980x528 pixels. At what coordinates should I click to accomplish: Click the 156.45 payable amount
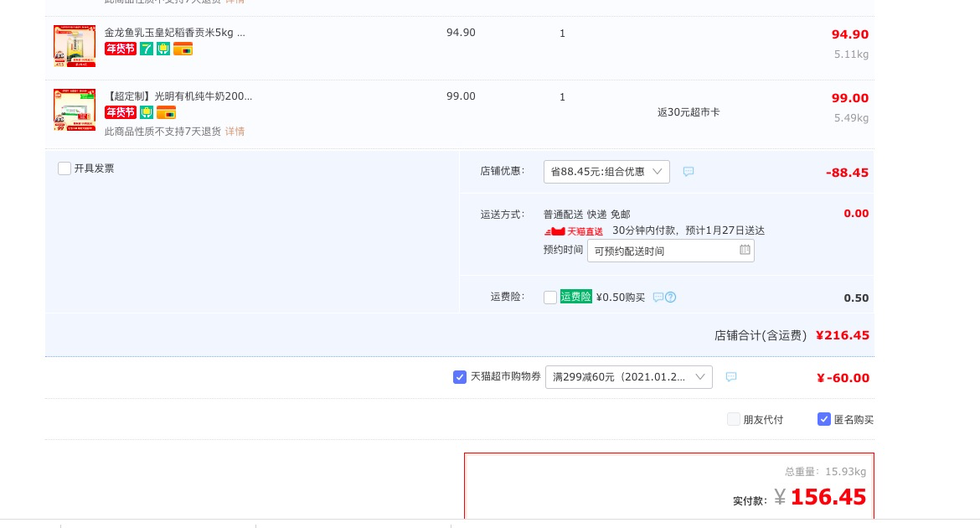tap(828, 497)
